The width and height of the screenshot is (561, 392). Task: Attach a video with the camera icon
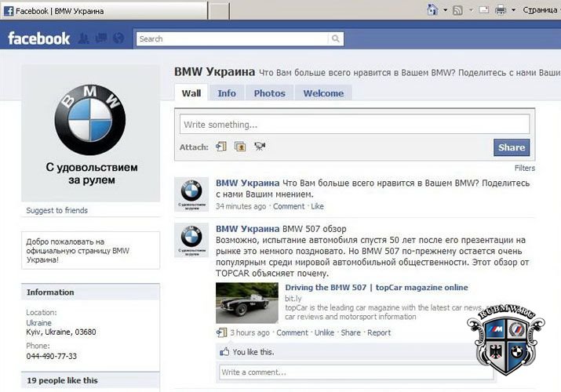coord(260,147)
